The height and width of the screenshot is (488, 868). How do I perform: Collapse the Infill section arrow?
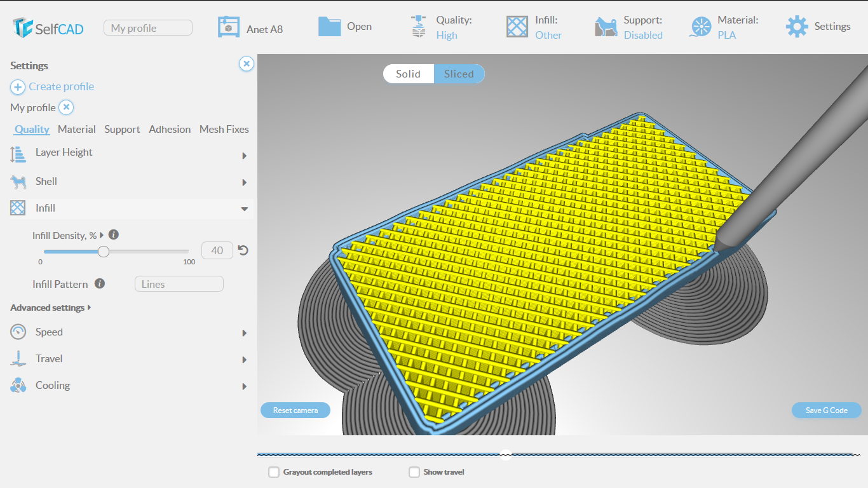tap(245, 209)
